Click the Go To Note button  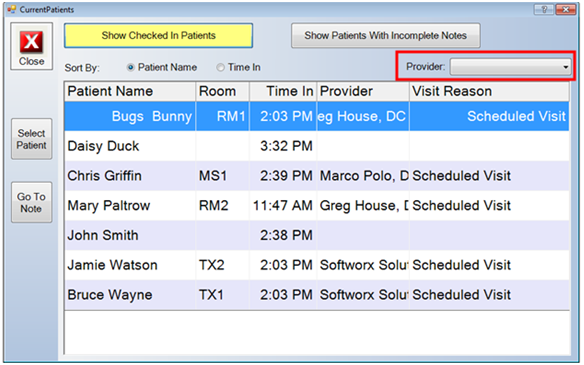32,202
